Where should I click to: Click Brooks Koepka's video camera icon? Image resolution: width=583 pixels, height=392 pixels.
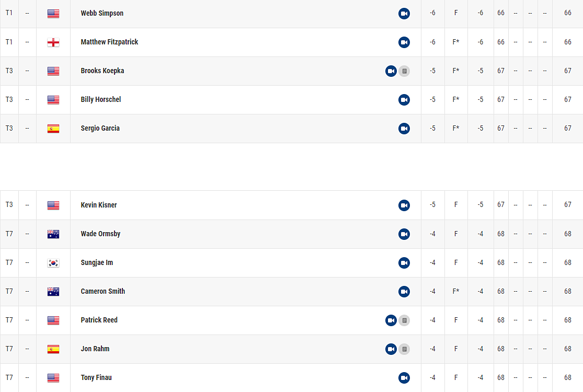tap(391, 71)
